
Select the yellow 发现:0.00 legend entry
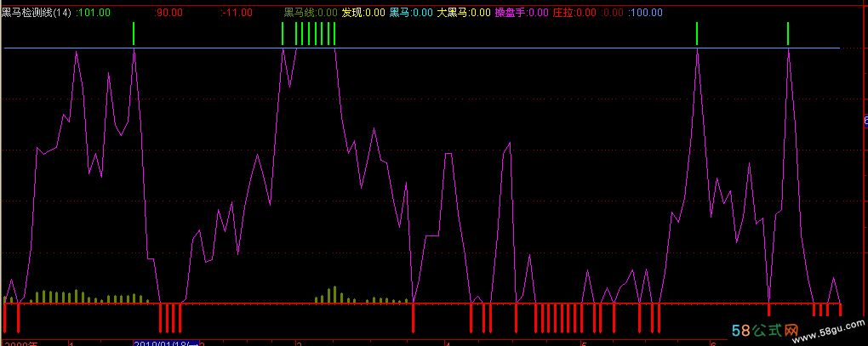(x=363, y=13)
